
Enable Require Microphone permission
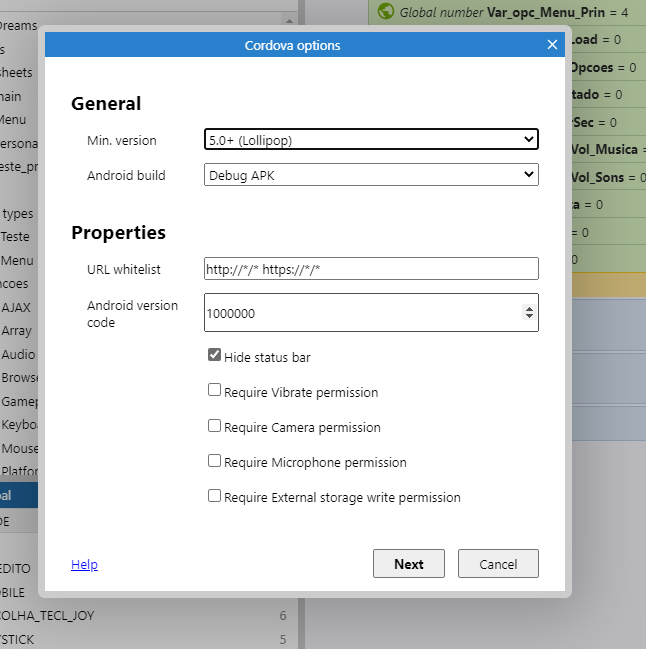click(x=214, y=460)
